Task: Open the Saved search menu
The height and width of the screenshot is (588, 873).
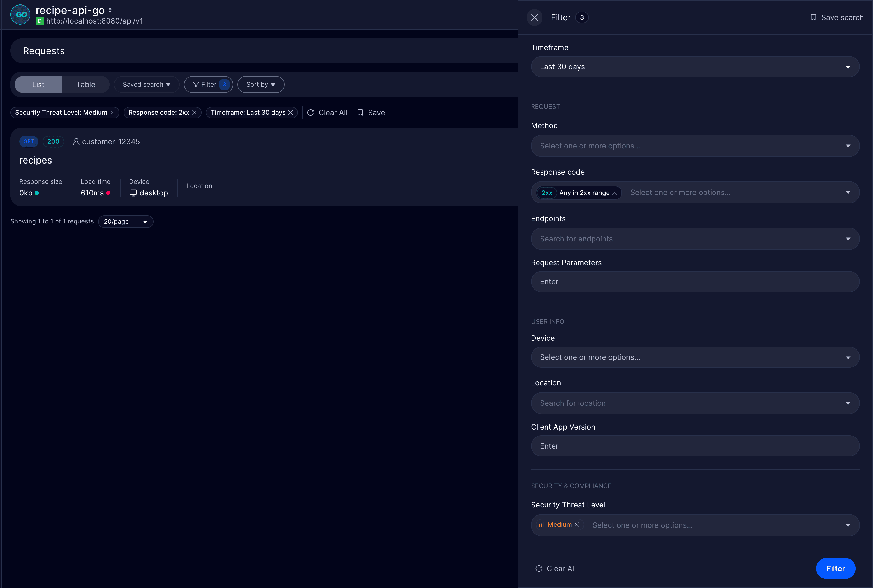Action: (146, 84)
